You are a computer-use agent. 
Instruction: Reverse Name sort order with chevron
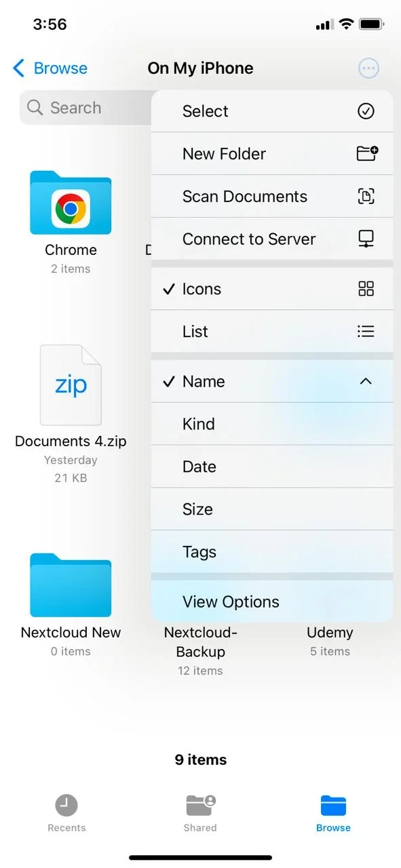point(366,381)
